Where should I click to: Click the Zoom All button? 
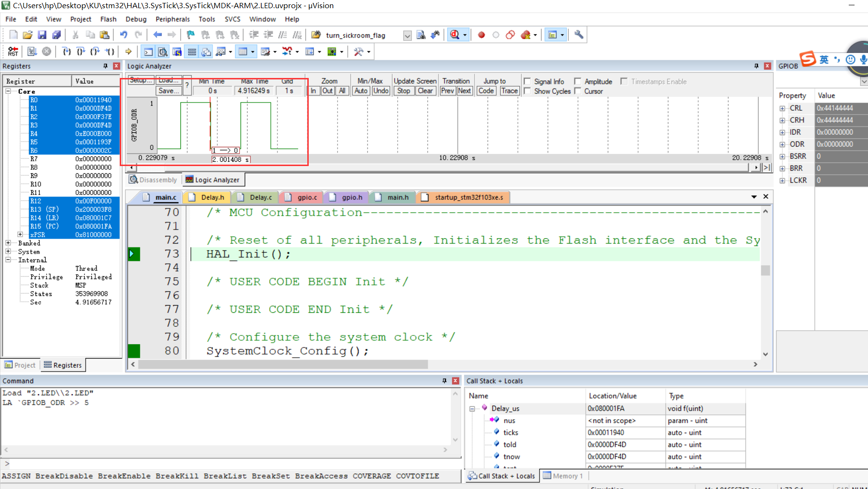coord(342,91)
